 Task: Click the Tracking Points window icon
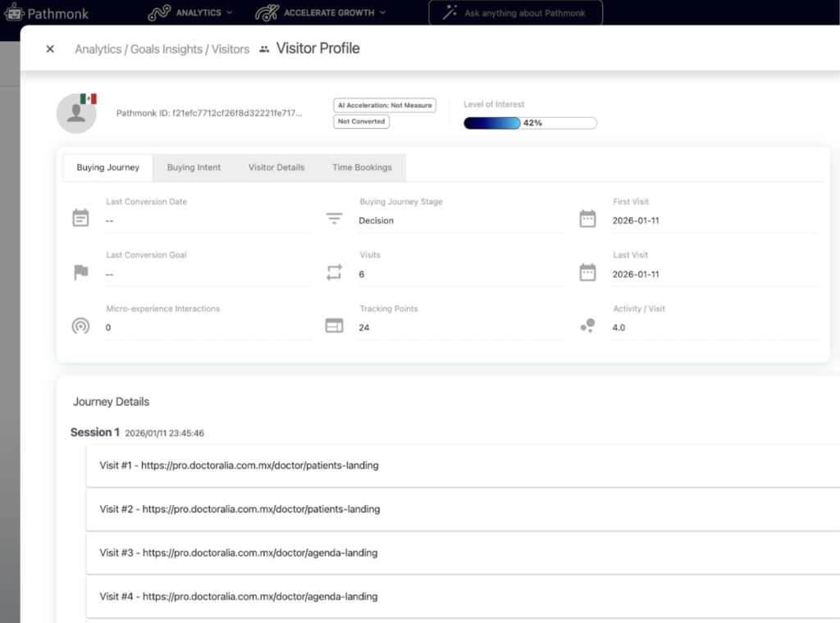click(x=334, y=326)
